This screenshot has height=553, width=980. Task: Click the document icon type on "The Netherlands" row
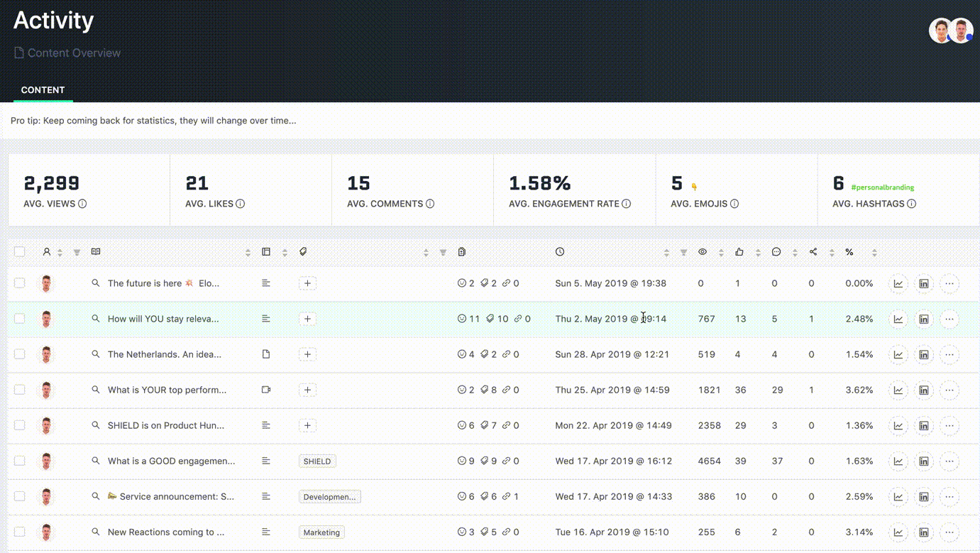click(266, 354)
